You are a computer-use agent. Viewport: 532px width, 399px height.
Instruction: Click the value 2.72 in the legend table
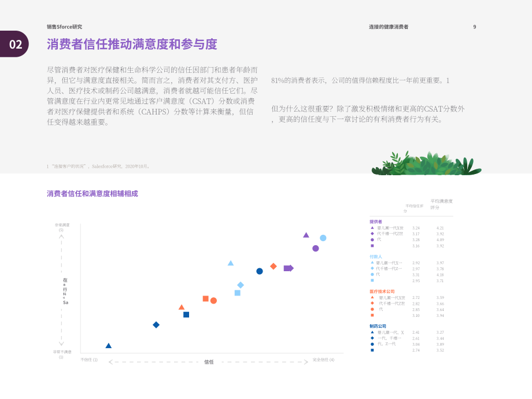pos(416,298)
